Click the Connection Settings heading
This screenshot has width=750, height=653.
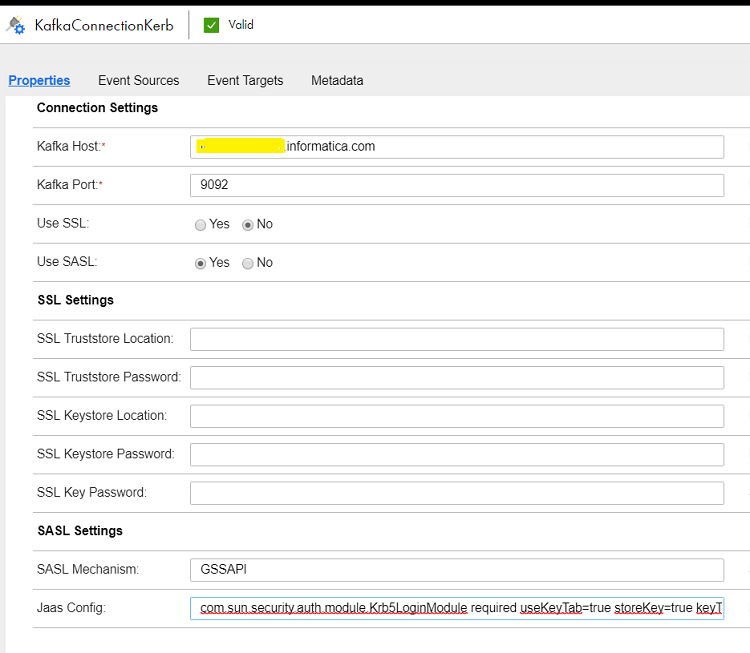pos(97,108)
